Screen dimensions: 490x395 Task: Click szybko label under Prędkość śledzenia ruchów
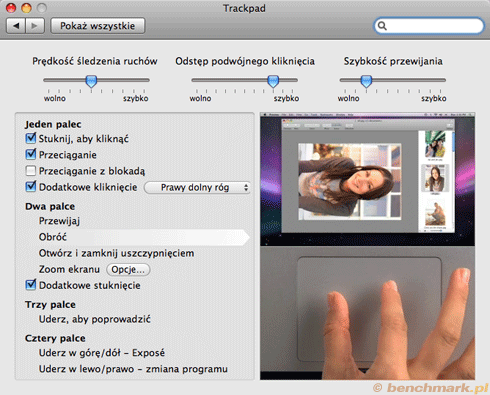136,99
